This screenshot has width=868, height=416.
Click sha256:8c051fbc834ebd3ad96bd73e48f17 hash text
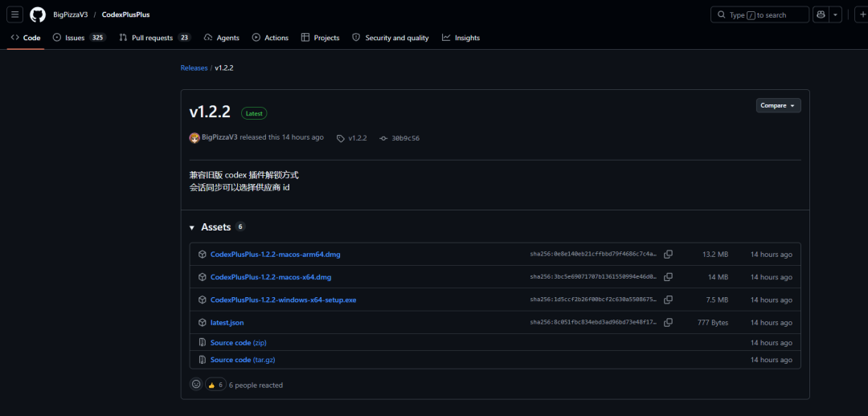click(x=593, y=323)
